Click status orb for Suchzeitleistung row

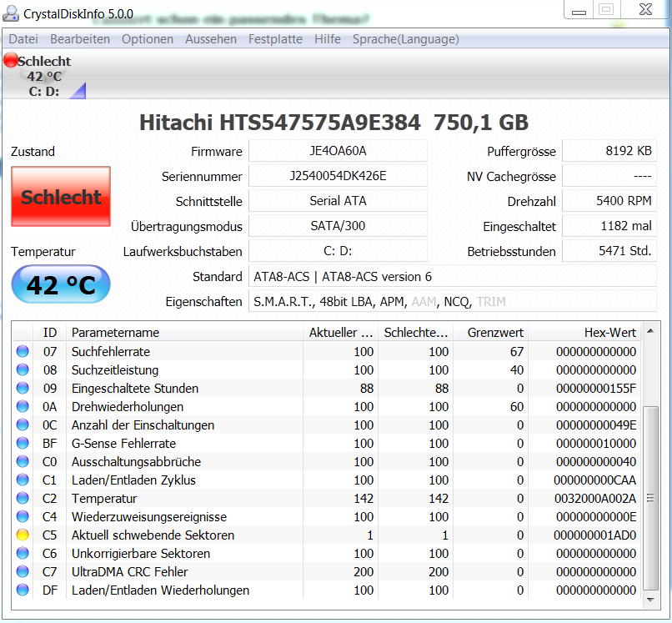point(23,369)
